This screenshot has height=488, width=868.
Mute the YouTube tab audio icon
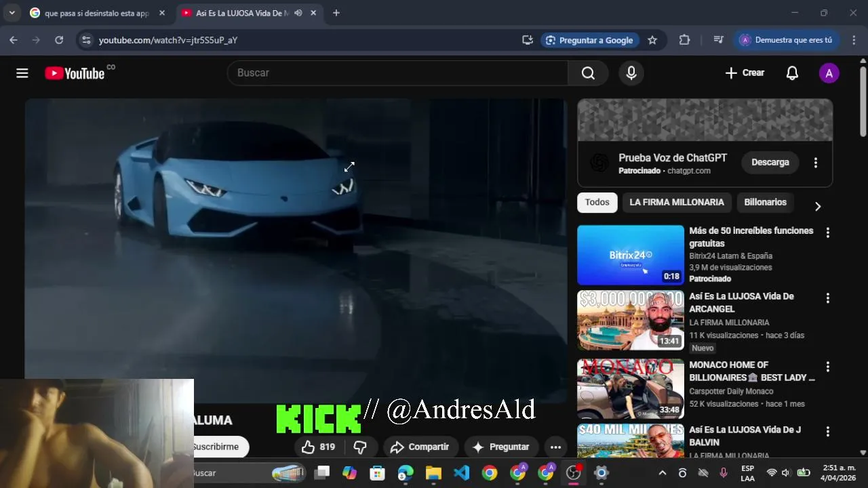coord(298,13)
